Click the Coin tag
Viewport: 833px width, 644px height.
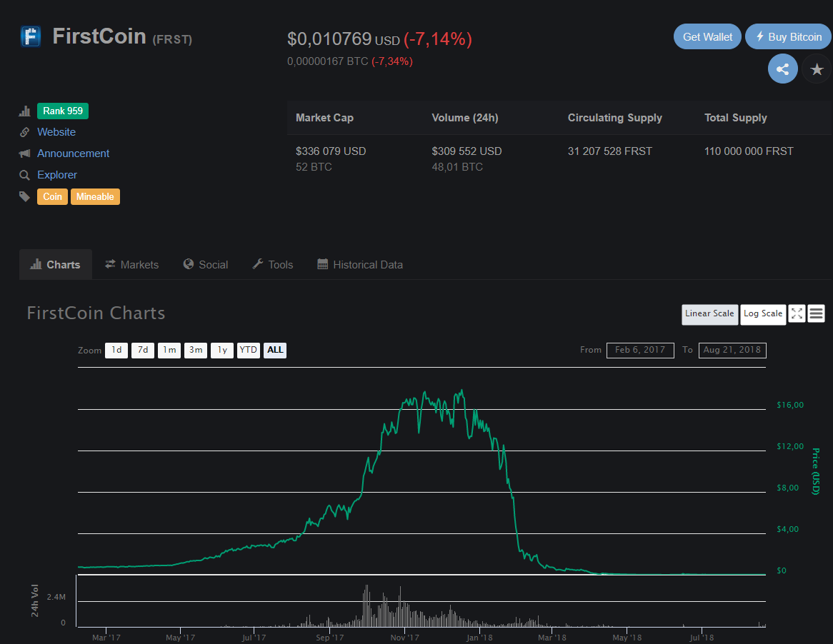tap(53, 196)
